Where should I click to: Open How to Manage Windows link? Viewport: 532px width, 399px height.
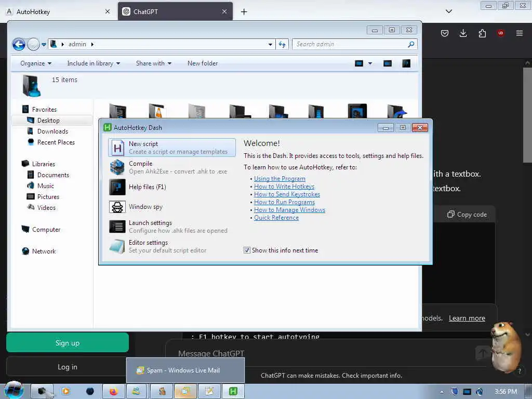tap(289, 210)
